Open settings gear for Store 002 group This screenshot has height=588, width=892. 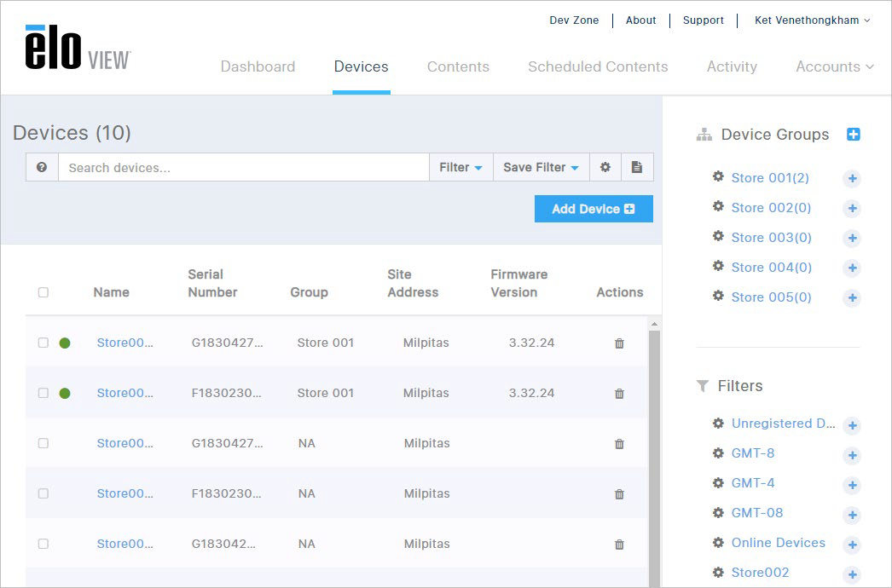click(x=719, y=206)
